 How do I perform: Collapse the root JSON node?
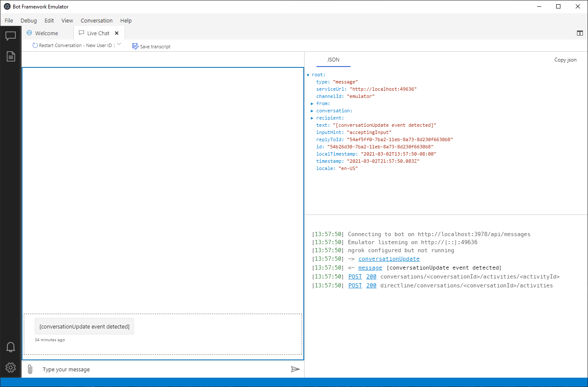(308, 75)
